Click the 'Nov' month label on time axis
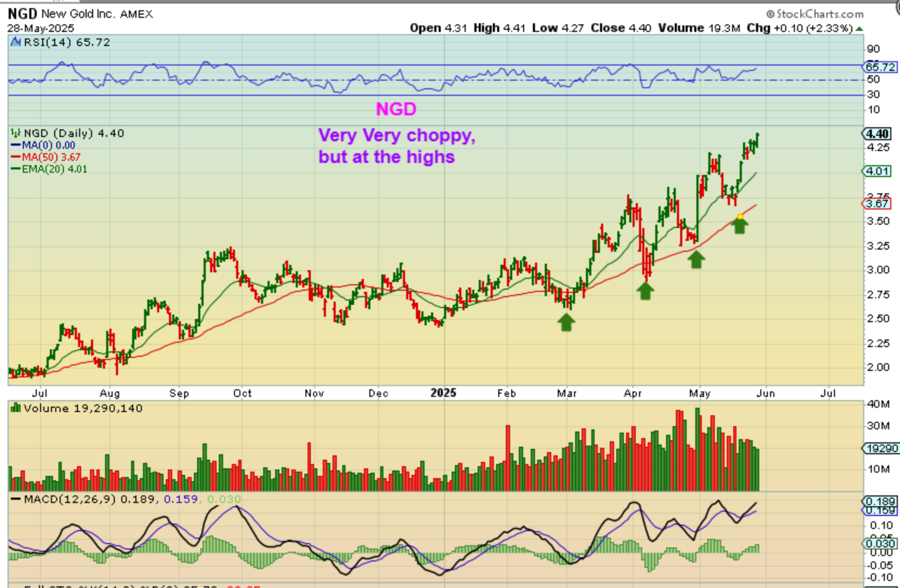The width and height of the screenshot is (900, 588). (314, 393)
